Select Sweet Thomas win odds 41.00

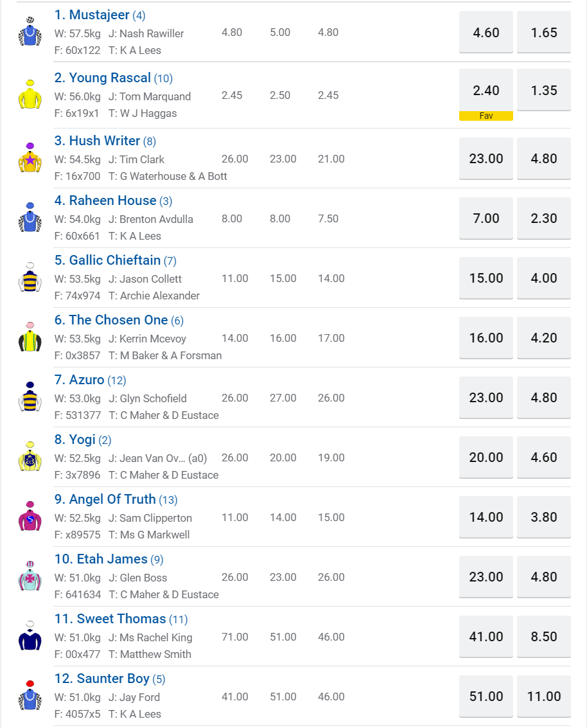point(486,637)
